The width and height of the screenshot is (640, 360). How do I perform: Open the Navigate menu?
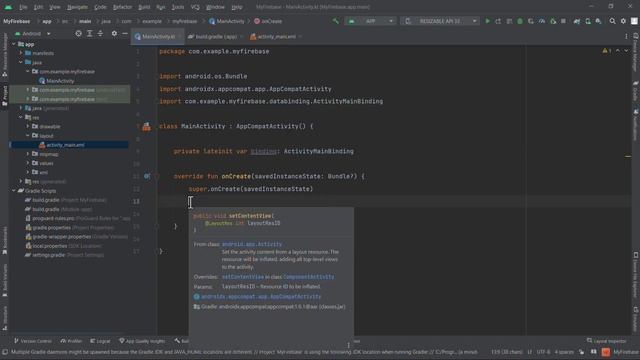click(77, 7)
